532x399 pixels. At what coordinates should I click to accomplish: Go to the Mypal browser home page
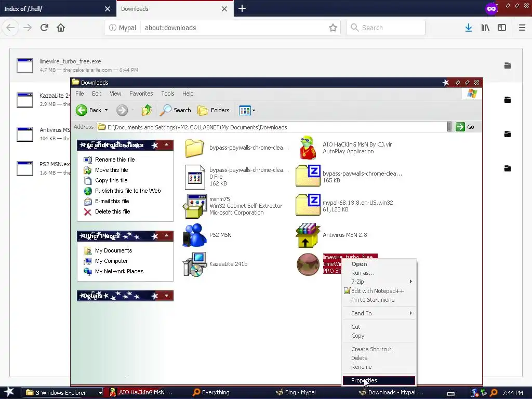61,28
